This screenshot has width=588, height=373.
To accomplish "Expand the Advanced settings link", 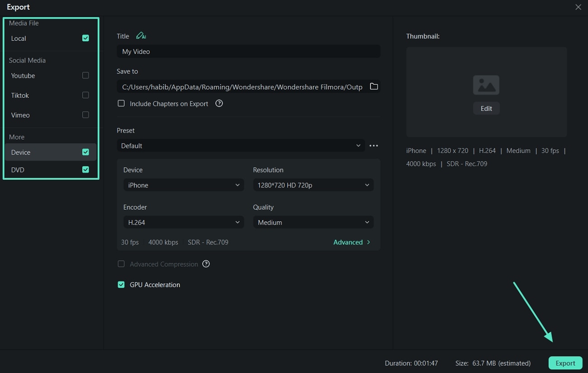I will tap(352, 242).
